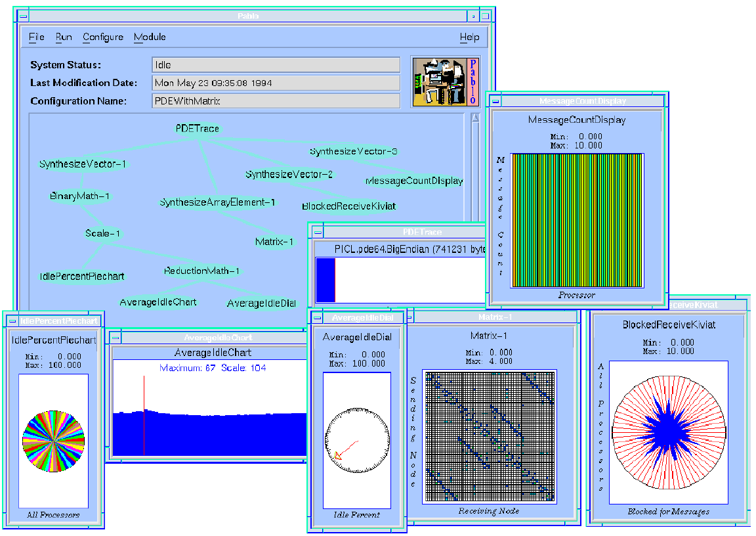756x536 pixels.
Task: Select the SynthesizeArrayElement-1 node
Action: coord(217,202)
